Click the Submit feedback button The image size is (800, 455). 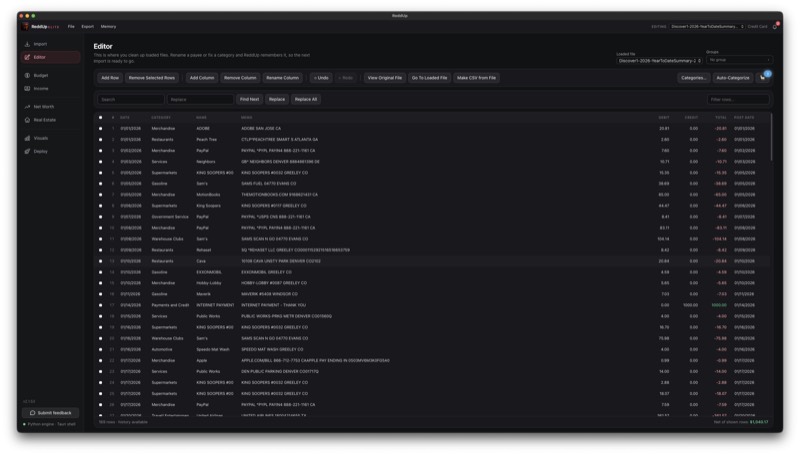pyautogui.click(x=51, y=413)
